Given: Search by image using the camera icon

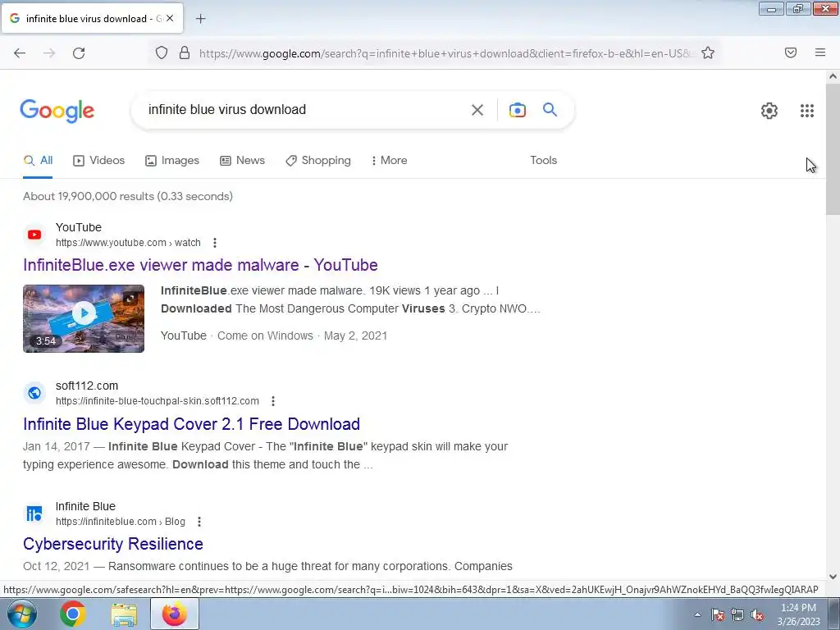Looking at the screenshot, I should point(518,110).
